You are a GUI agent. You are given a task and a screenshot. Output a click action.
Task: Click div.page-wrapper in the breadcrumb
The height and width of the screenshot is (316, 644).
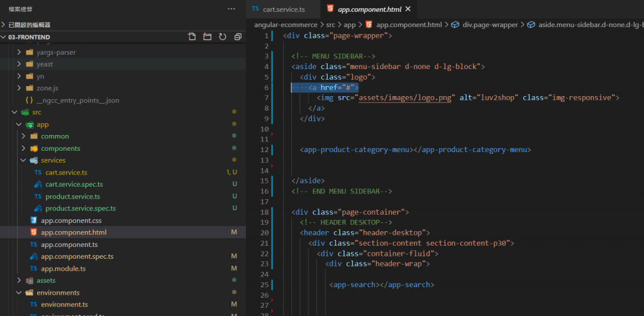tap(490, 25)
